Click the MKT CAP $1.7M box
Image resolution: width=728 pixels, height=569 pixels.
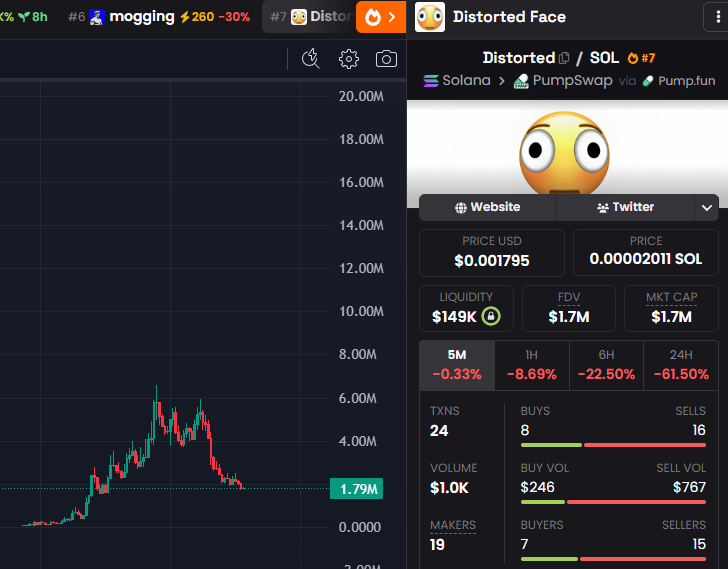671,308
